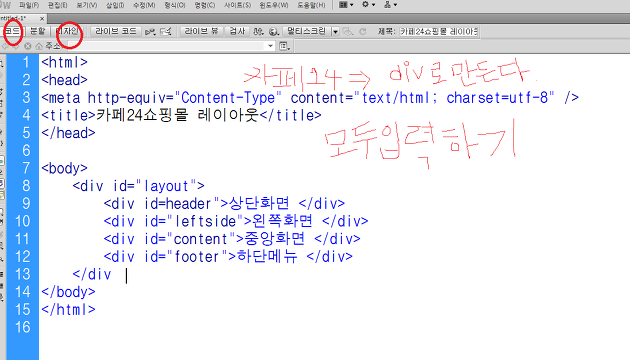Open the 수정(M) menu
This screenshot has height=360, width=630.
point(144,5)
